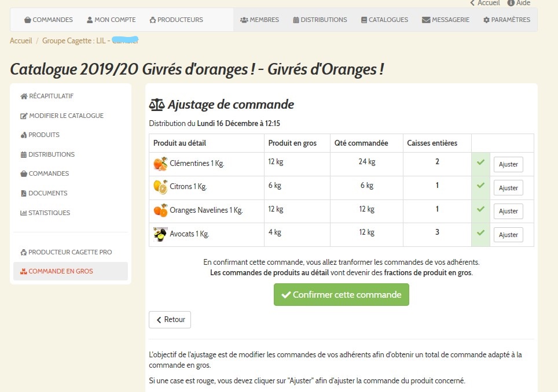This screenshot has height=392, width=558.
Task: Go back using the Retour button
Action: coord(170,319)
